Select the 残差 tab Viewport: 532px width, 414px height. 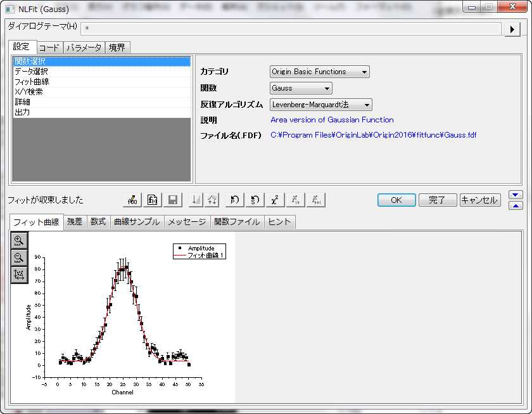(x=75, y=222)
